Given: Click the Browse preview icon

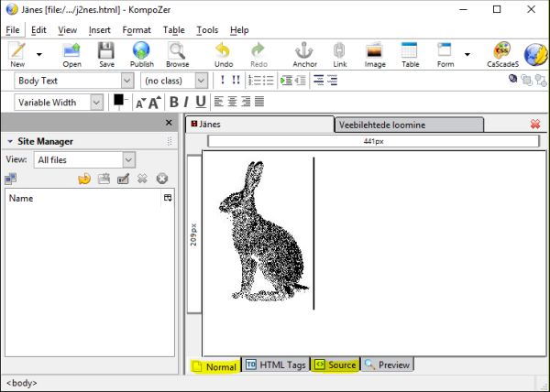Looking at the screenshot, I should pos(177,54).
